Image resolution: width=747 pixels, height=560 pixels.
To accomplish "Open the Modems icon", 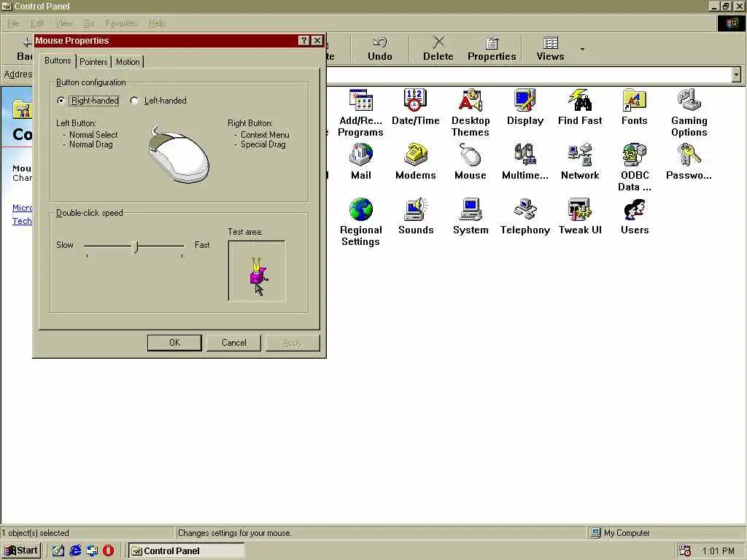I will point(415,162).
